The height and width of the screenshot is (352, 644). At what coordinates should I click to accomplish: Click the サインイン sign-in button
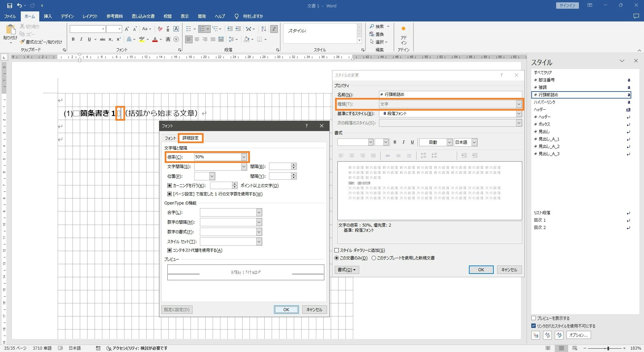pyautogui.click(x=567, y=6)
